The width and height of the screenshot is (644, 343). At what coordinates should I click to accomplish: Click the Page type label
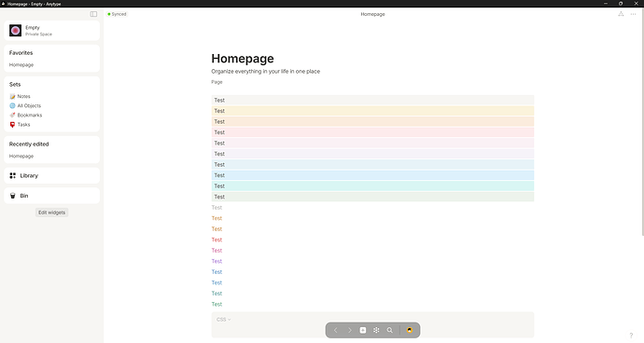pos(217,82)
